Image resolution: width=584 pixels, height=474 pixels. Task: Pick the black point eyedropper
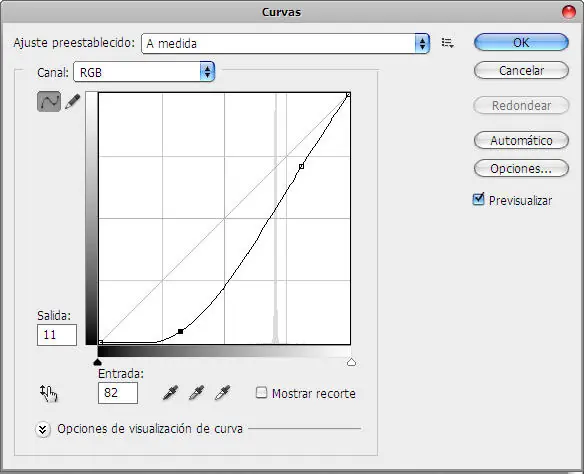(x=171, y=393)
